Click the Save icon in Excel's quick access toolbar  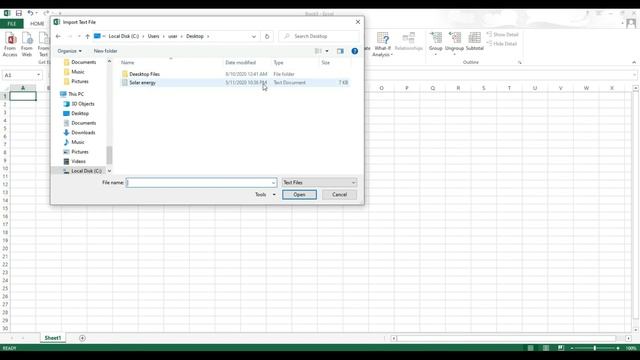(19, 13)
